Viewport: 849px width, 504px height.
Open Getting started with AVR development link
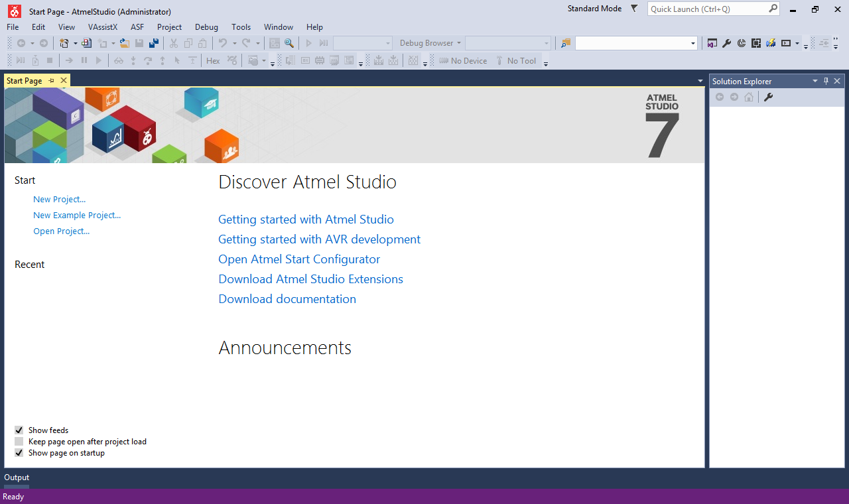point(320,239)
